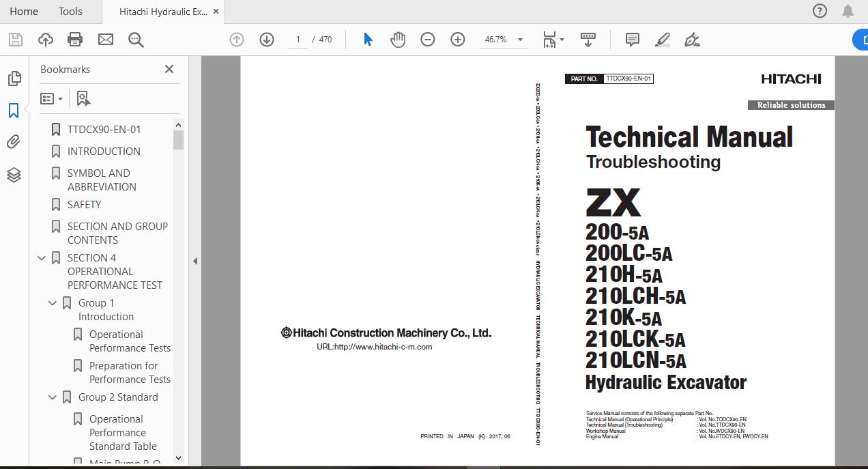Open TTDCX90-EN-01 bookmark
The image size is (868, 469).
(x=104, y=129)
